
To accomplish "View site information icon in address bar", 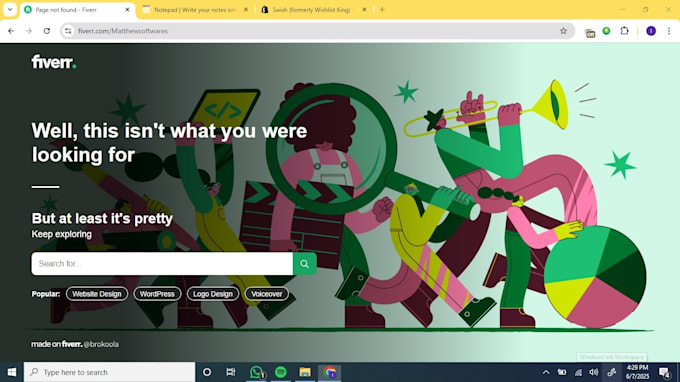I will click(68, 31).
